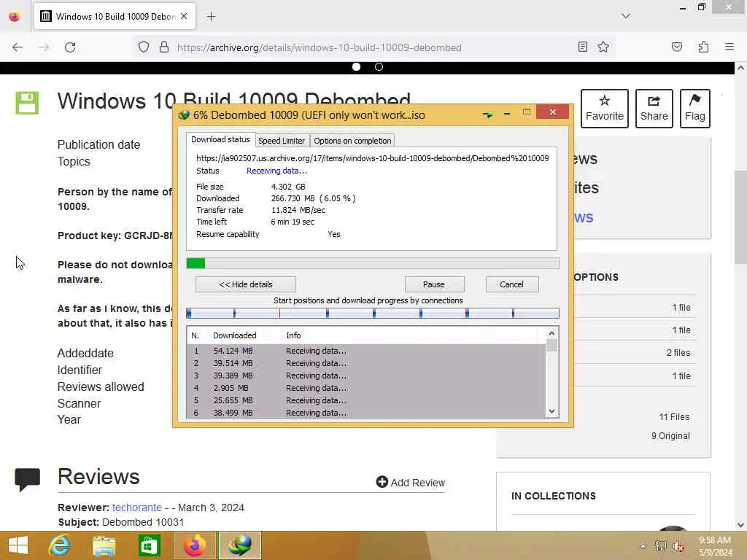The height and width of the screenshot is (560, 747).
Task: Minimize the IDM download dialog
Action: tap(507, 114)
